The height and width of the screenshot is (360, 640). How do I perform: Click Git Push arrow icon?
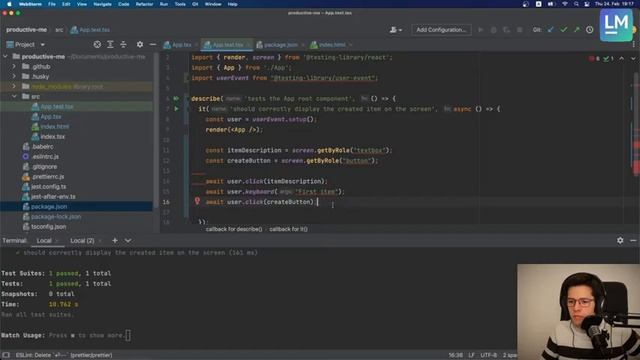576,30
